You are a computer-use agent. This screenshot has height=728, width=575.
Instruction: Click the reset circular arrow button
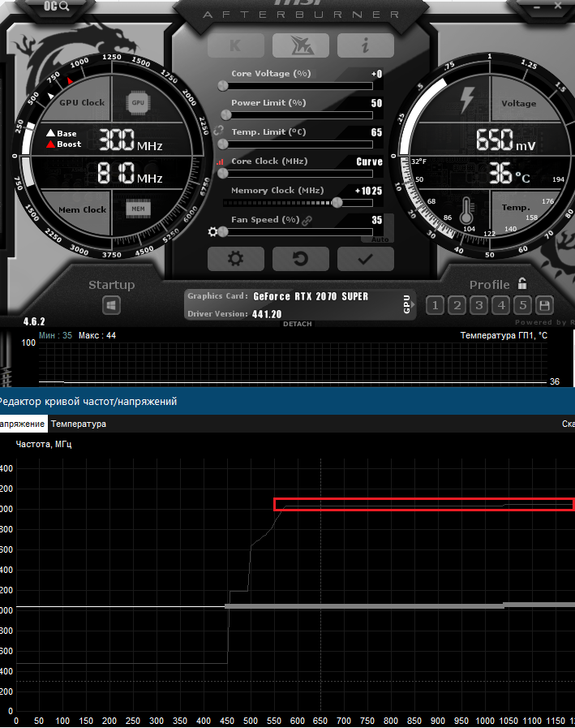point(301,259)
